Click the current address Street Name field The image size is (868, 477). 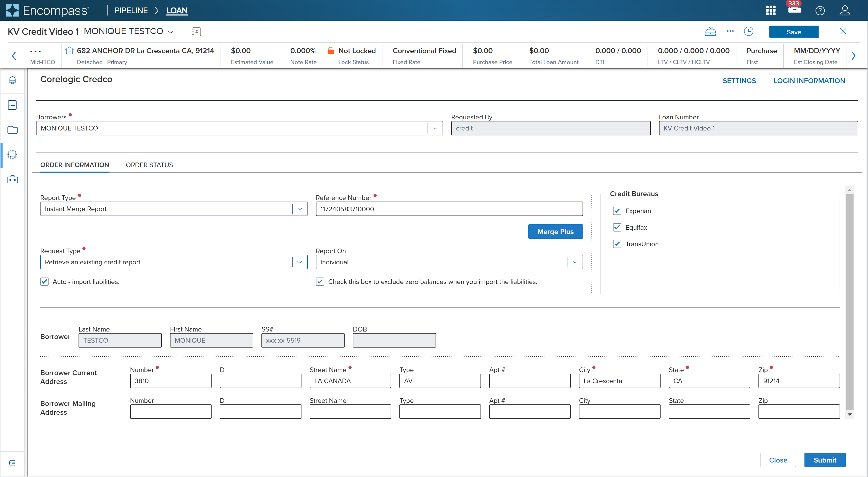tap(350, 381)
